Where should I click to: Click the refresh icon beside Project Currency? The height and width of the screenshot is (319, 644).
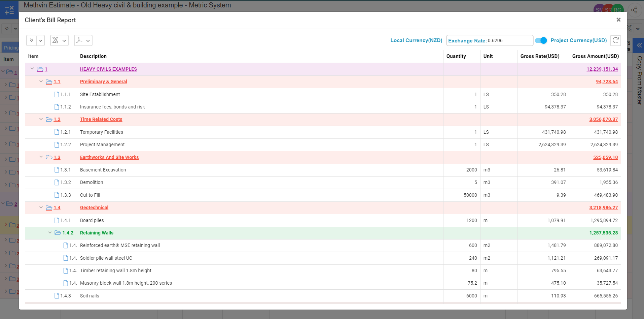pos(615,40)
